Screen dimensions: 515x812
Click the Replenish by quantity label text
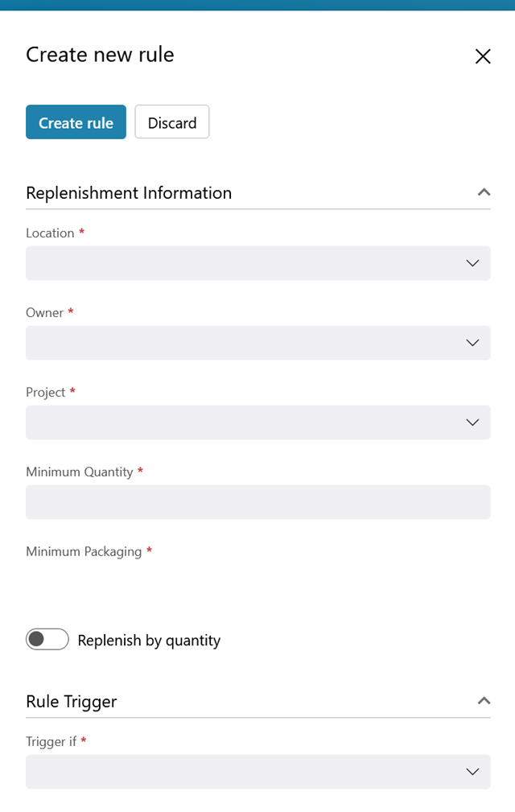tap(149, 641)
